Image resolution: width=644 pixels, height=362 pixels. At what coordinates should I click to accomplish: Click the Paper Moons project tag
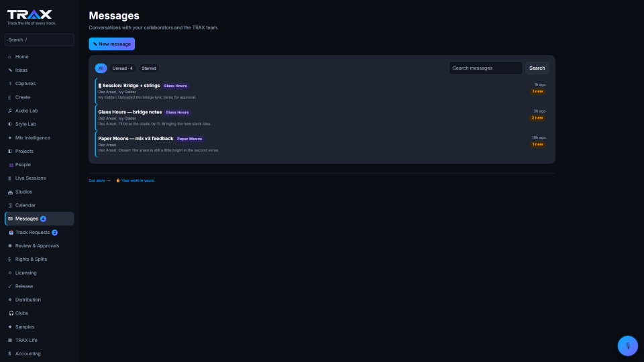(189, 139)
